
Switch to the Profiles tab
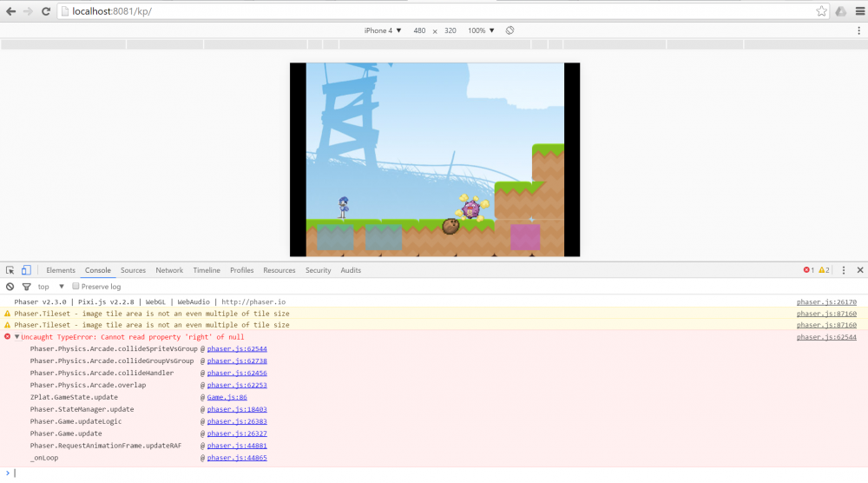coord(242,270)
